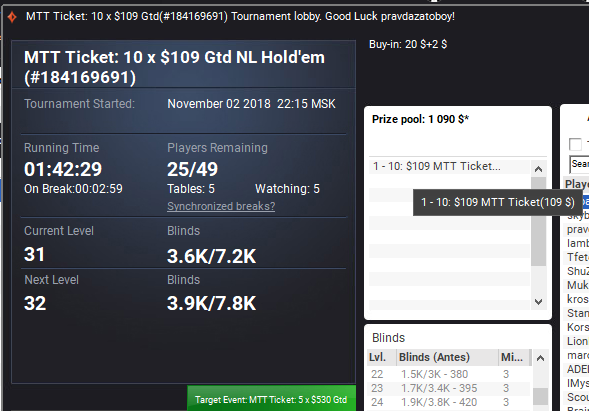Select player starting with Lion in list
589x411 pixels.
(577, 341)
